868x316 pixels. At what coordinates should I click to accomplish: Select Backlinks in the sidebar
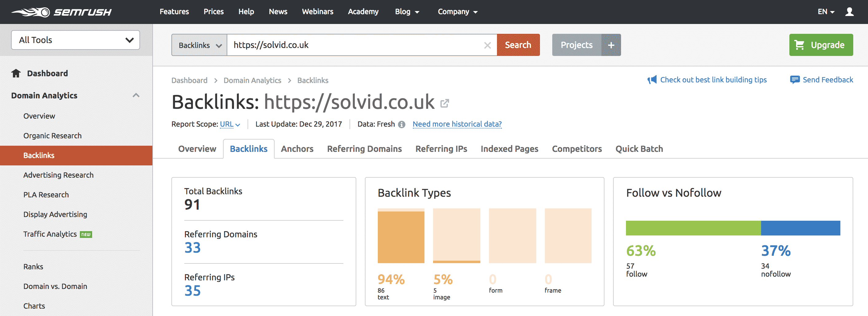[76, 156]
